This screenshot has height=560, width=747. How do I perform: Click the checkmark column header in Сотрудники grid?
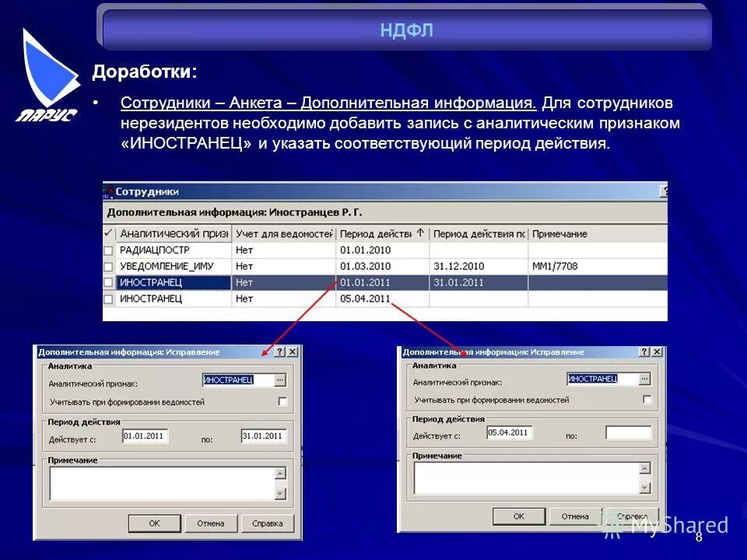(x=107, y=233)
